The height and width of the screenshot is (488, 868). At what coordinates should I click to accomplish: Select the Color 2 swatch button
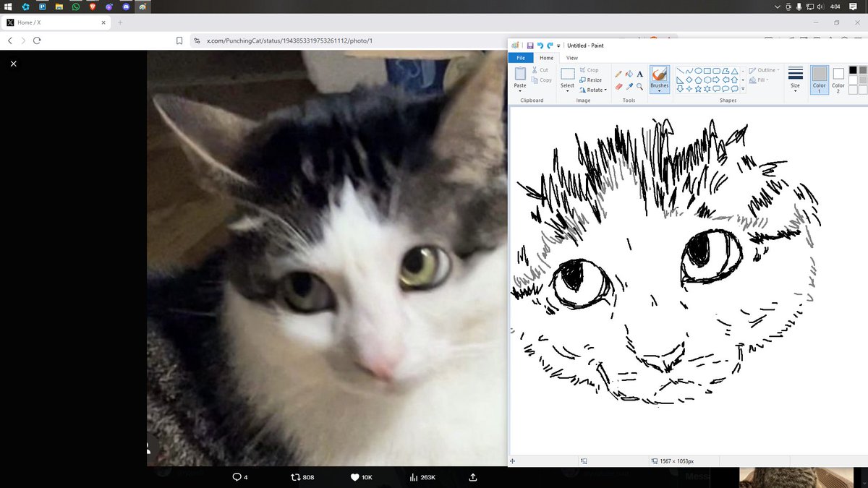click(838, 79)
